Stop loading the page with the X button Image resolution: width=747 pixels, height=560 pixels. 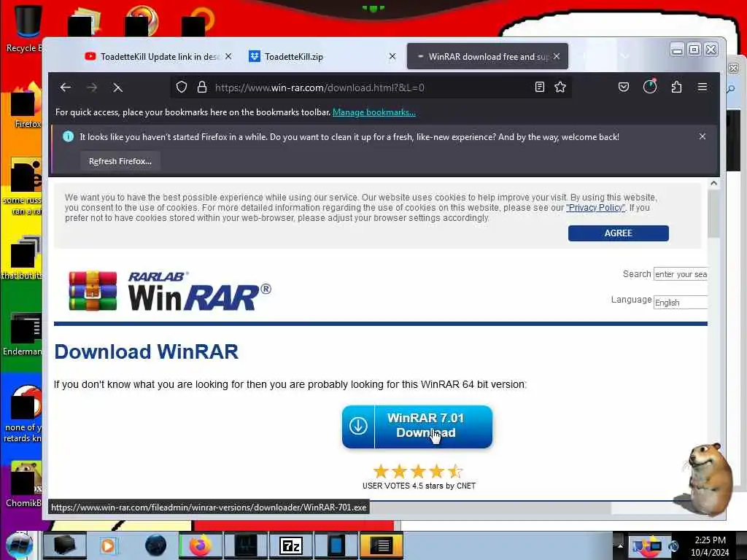pyautogui.click(x=117, y=87)
